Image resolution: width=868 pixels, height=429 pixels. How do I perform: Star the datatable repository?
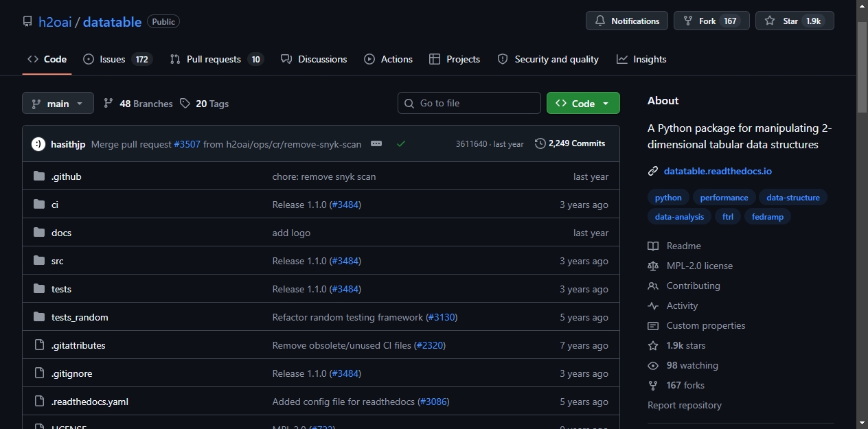click(x=795, y=21)
